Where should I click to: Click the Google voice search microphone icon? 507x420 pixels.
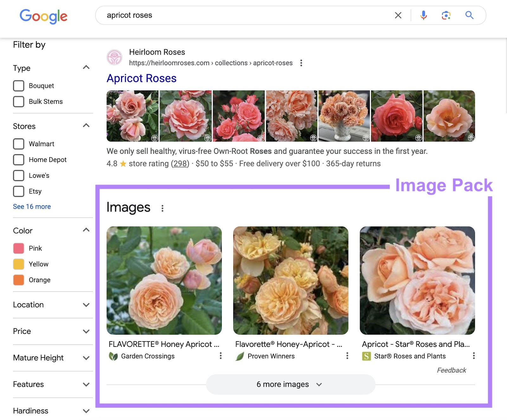pyautogui.click(x=423, y=15)
